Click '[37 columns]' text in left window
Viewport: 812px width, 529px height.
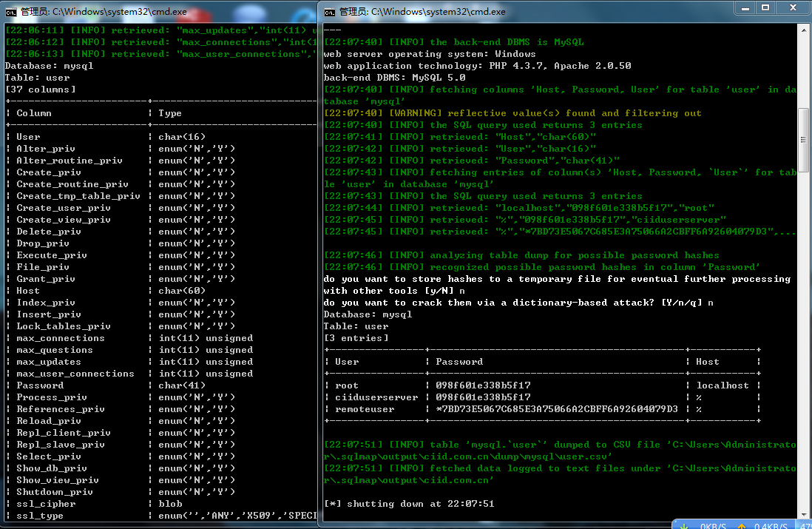coord(41,90)
